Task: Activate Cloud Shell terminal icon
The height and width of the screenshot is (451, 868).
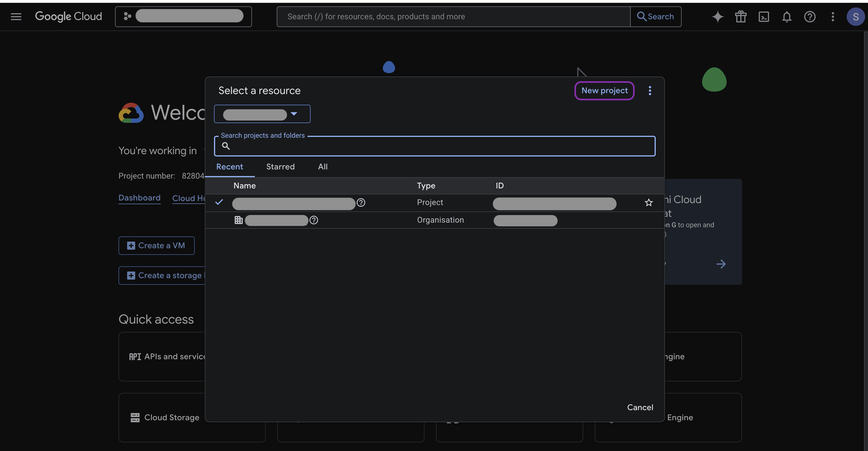Action: [764, 16]
